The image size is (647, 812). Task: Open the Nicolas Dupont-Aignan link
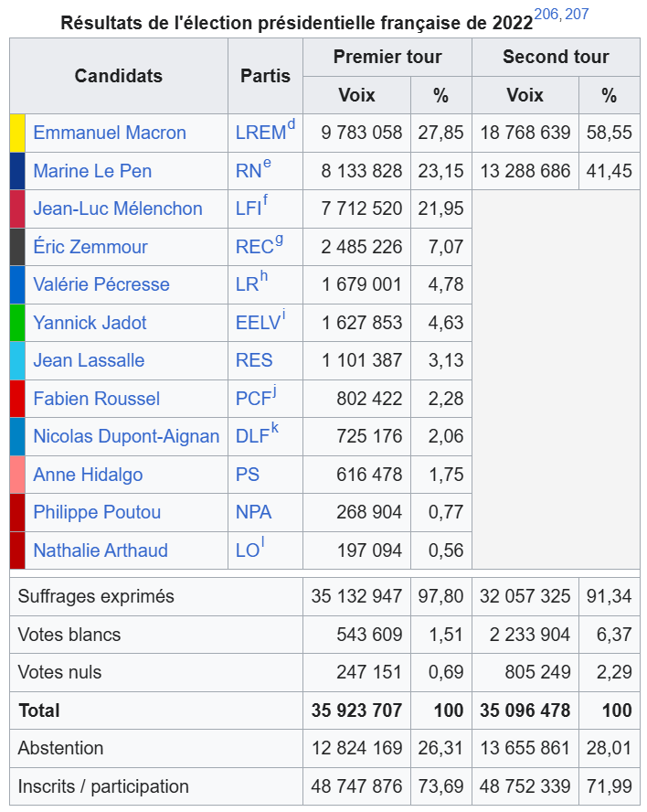click(x=126, y=436)
